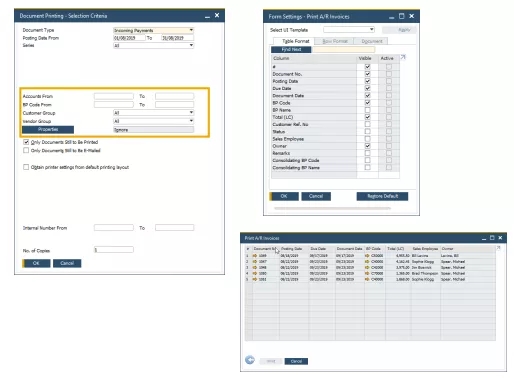
Task: Click the Accounts From field
Action: coord(114,96)
